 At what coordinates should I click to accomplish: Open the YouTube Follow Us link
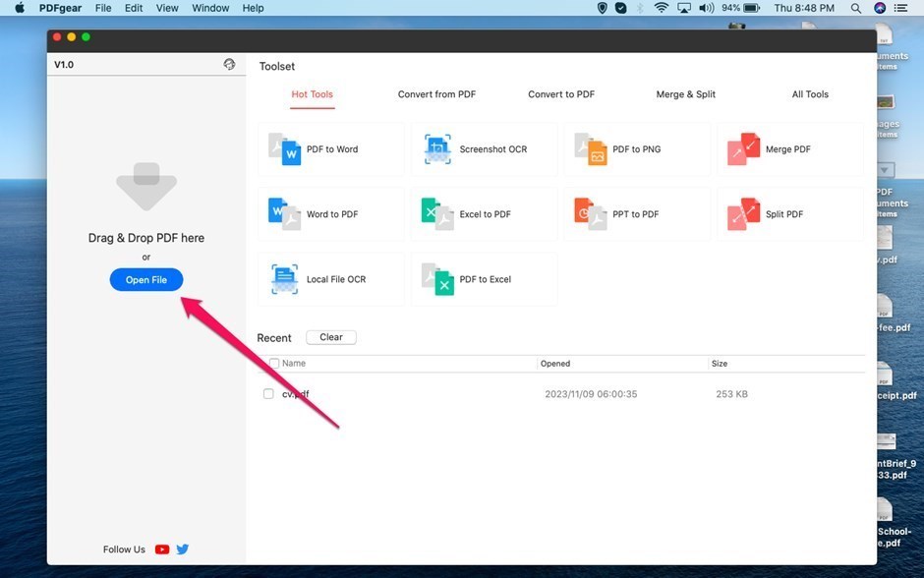(162, 549)
